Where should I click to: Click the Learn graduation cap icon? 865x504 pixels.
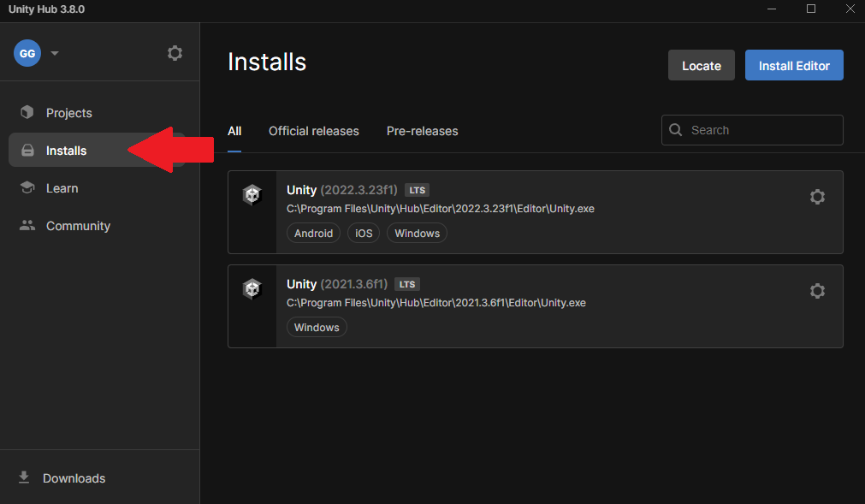[27, 187]
